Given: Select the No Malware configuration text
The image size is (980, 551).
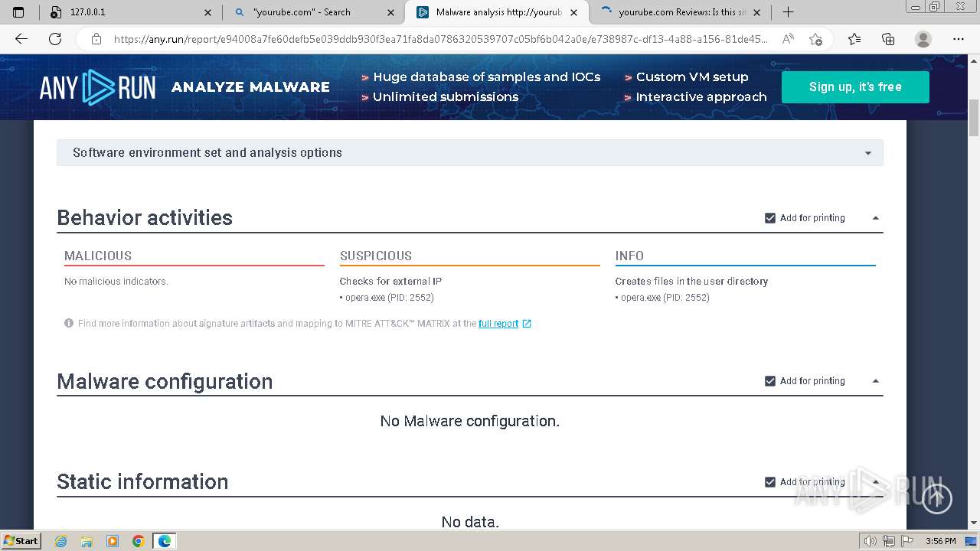Looking at the screenshot, I should tap(470, 421).
